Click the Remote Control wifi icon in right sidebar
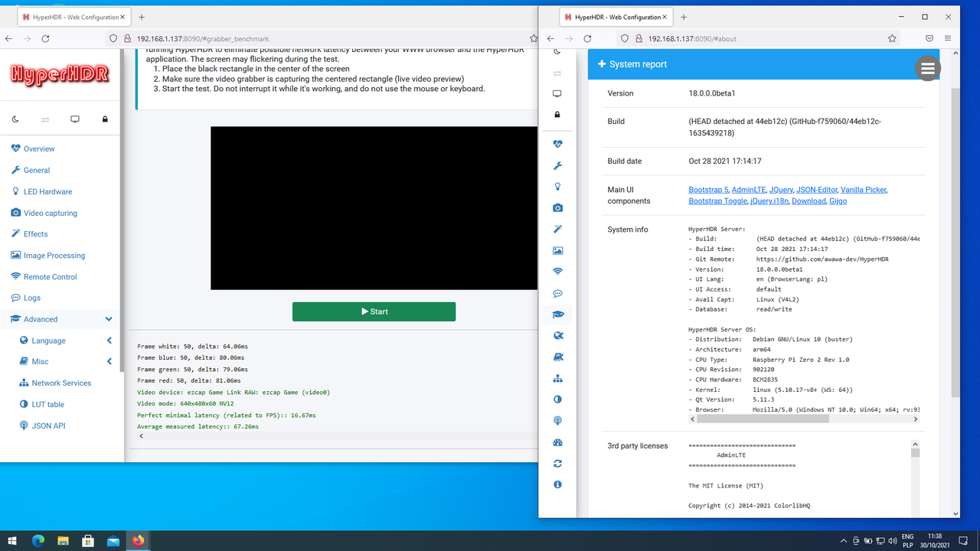Image resolution: width=980 pixels, height=551 pixels. pos(557,272)
